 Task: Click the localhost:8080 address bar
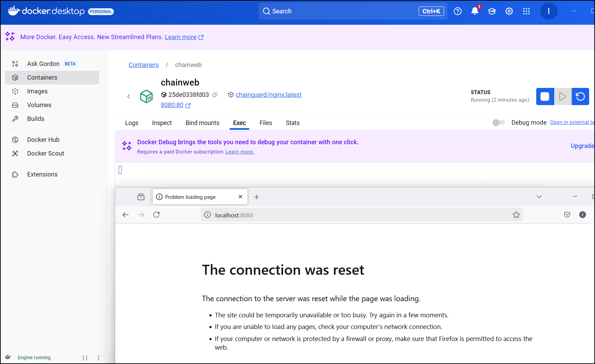[x=362, y=215]
